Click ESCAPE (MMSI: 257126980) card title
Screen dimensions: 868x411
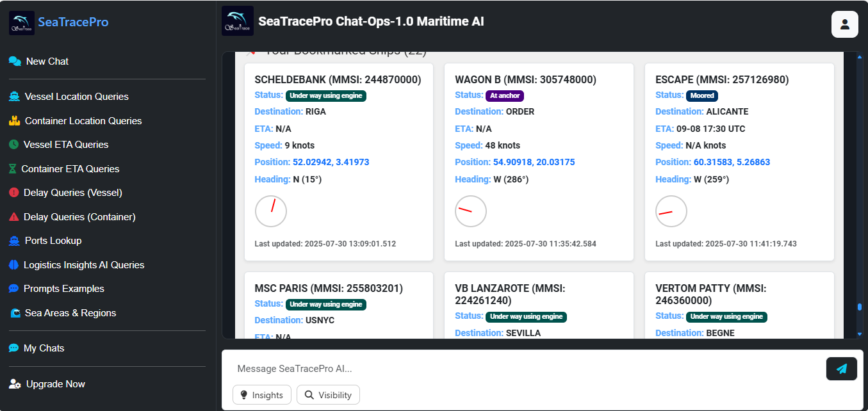click(722, 80)
